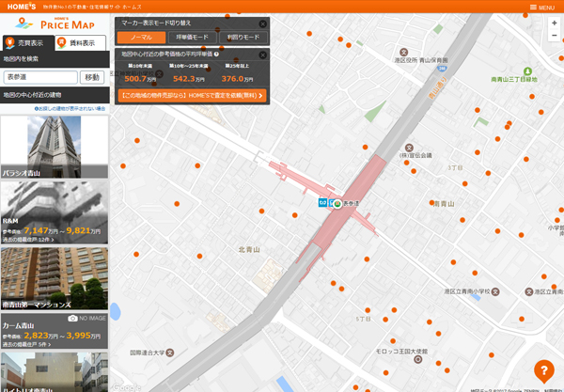Viewport: 564px width, 392px height.
Task: Open 南青山第一マンションズ building thumbnail
Action: click(55, 278)
